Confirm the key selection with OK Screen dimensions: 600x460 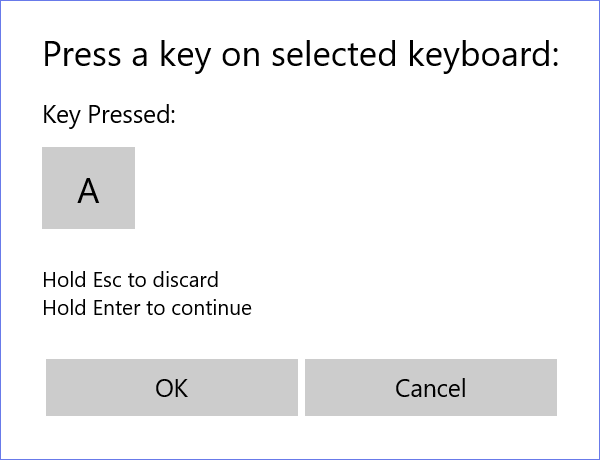pyautogui.click(x=172, y=388)
